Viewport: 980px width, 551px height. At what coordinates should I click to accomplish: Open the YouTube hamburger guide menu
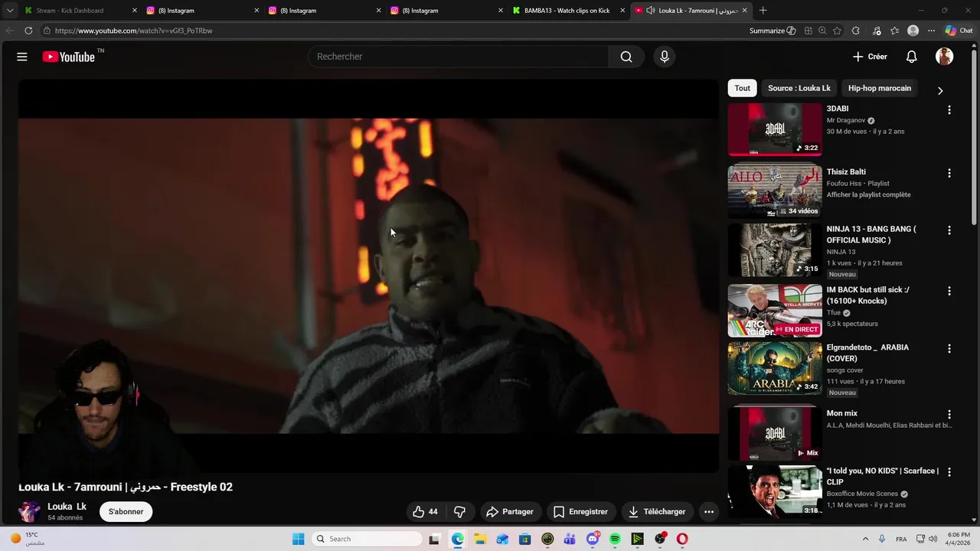22,57
